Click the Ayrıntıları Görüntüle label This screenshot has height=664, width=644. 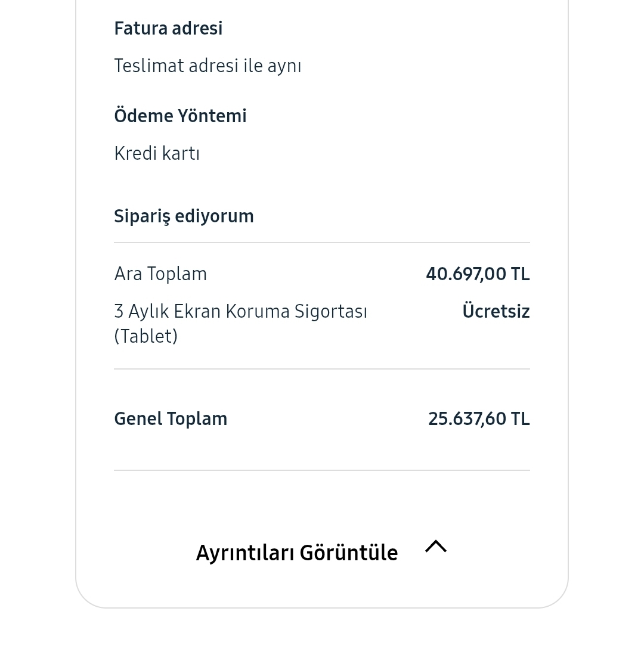[296, 553]
